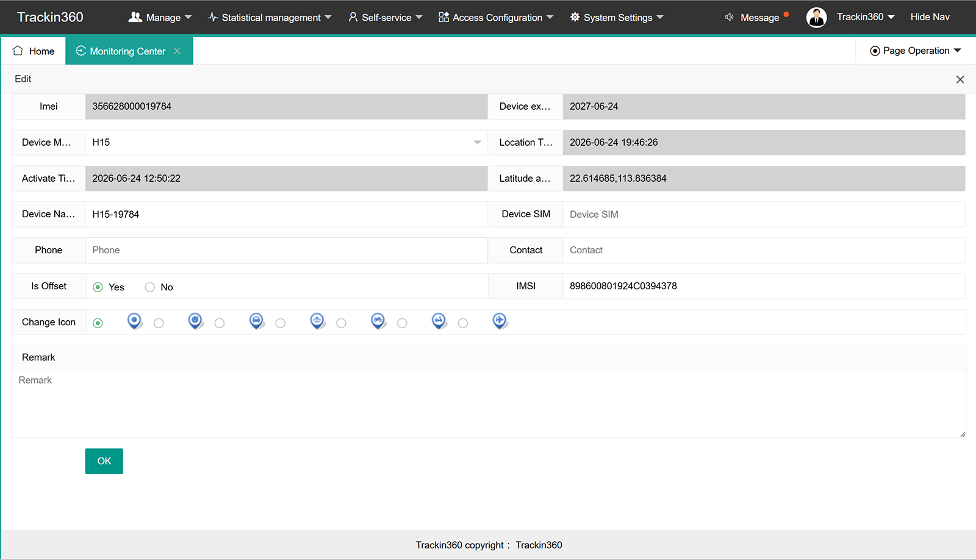Click the Device expiry value 2027-06-24

click(594, 106)
